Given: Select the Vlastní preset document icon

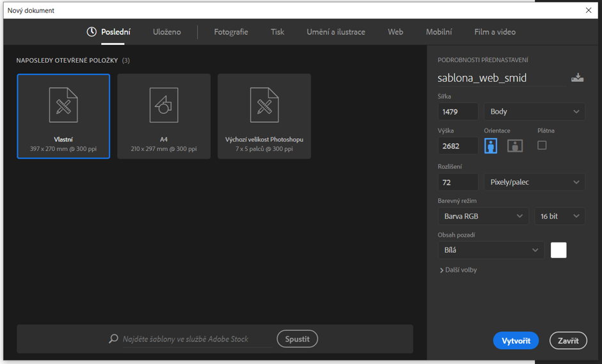Looking at the screenshot, I should pos(63,105).
